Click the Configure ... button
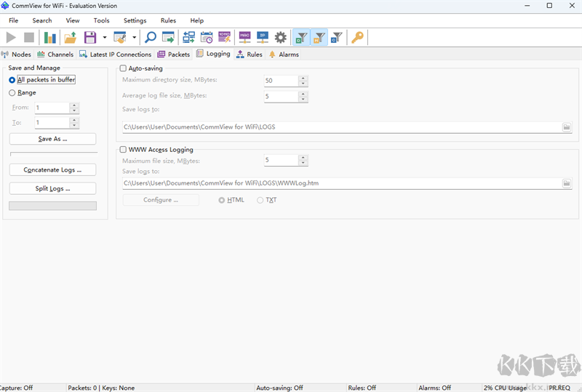The image size is (582, 392). click(161, 200)
